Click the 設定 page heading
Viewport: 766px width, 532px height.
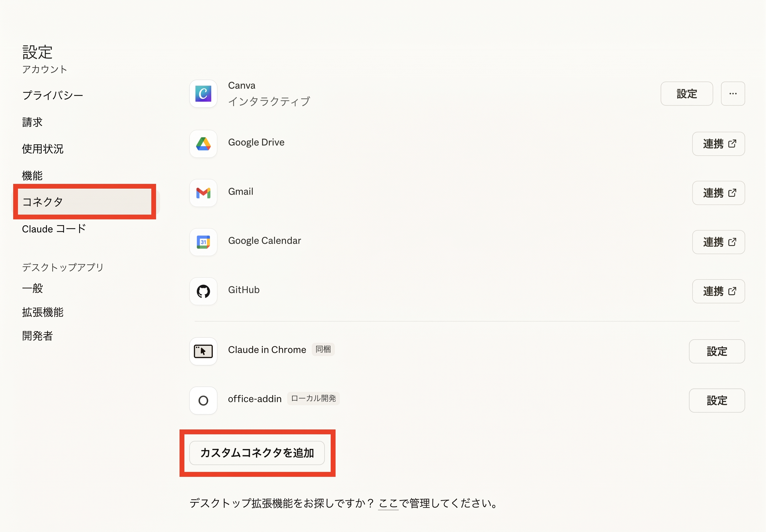coord(37,52)
